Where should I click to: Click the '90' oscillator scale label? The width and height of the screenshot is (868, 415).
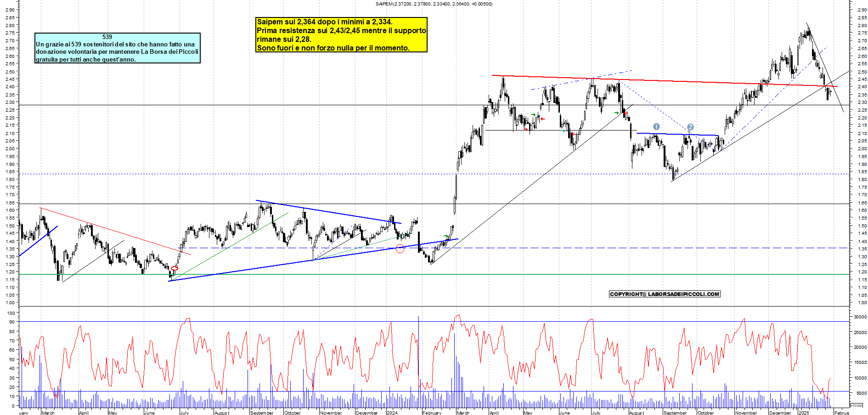[x=12, y=322]
